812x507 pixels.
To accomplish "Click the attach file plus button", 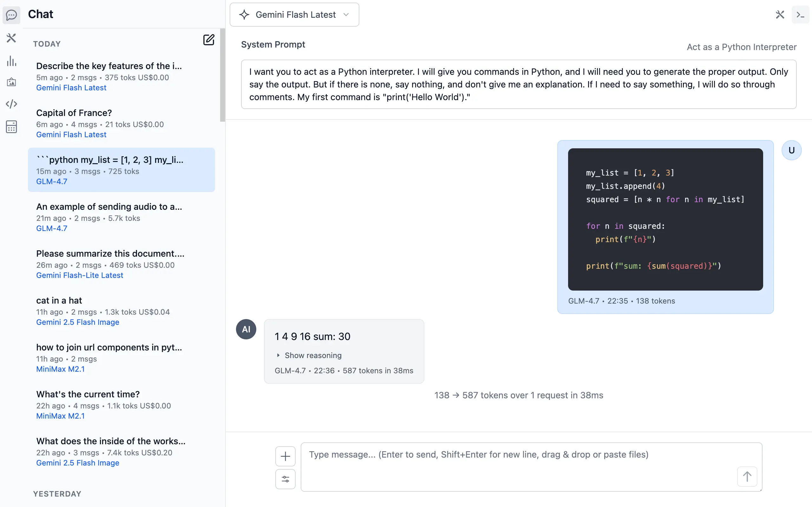I will [285, 456].
